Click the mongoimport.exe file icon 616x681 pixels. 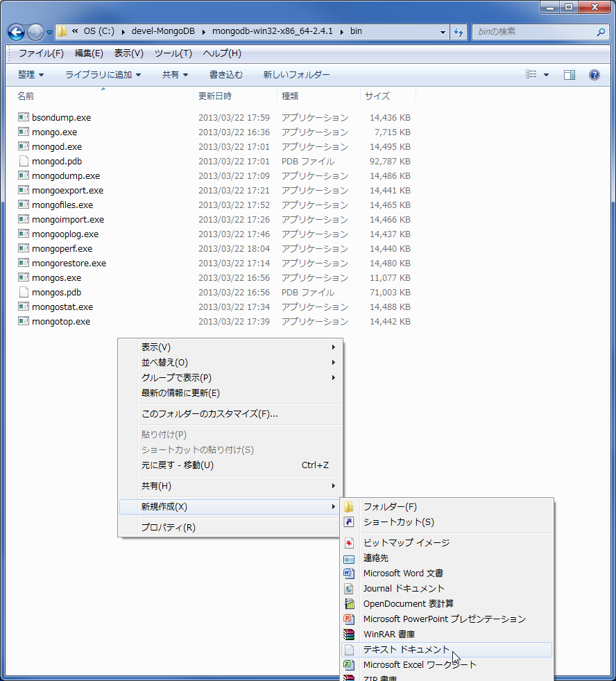point(24,219)
